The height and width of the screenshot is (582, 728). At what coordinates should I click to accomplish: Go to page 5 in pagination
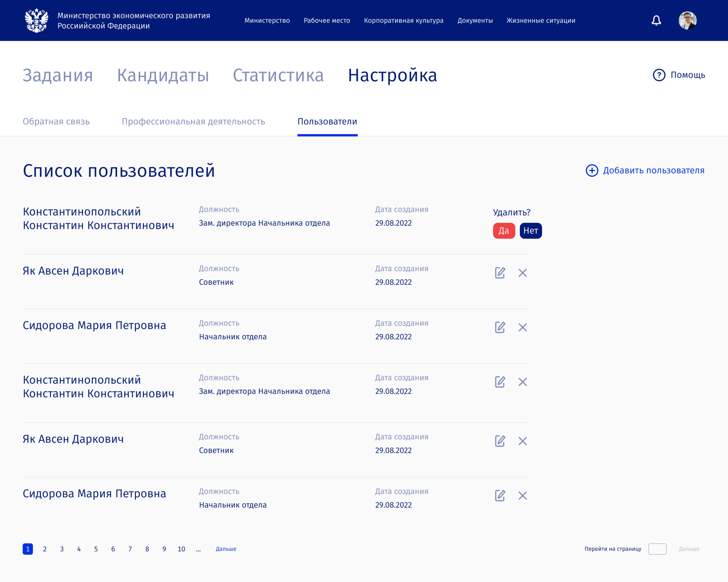(96, 549)
